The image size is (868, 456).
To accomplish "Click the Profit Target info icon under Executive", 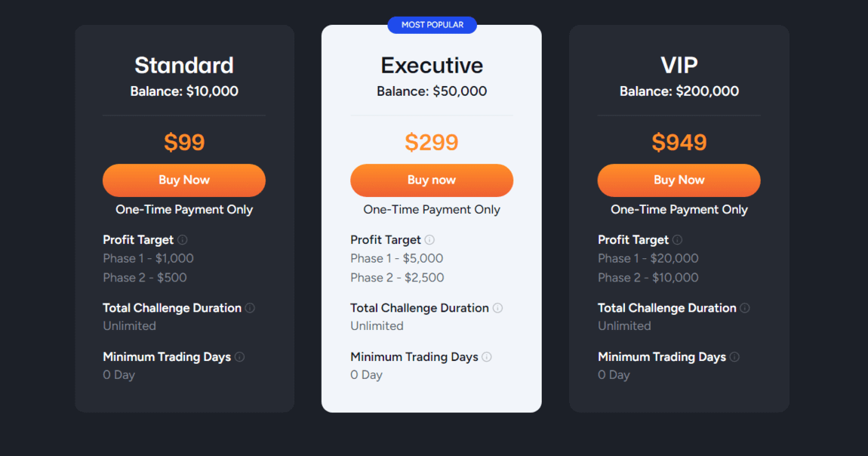I will (x=429, y=239).
